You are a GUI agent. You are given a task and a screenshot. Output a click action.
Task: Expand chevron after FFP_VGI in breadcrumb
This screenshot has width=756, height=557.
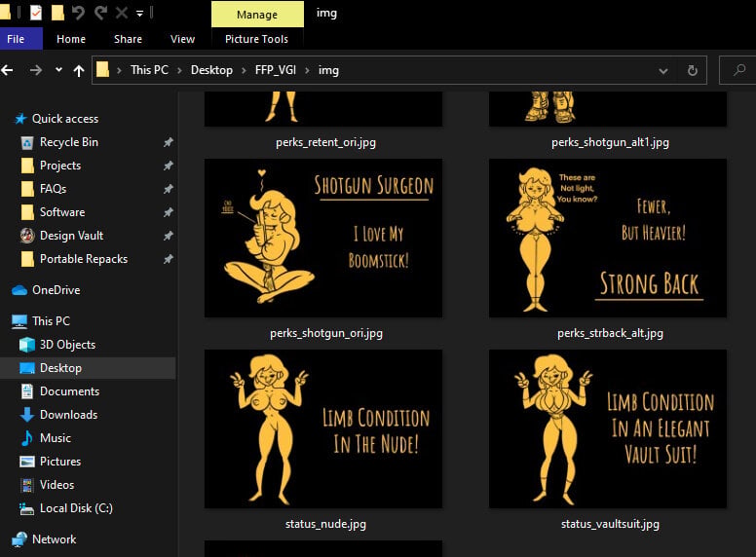[307, 70]
